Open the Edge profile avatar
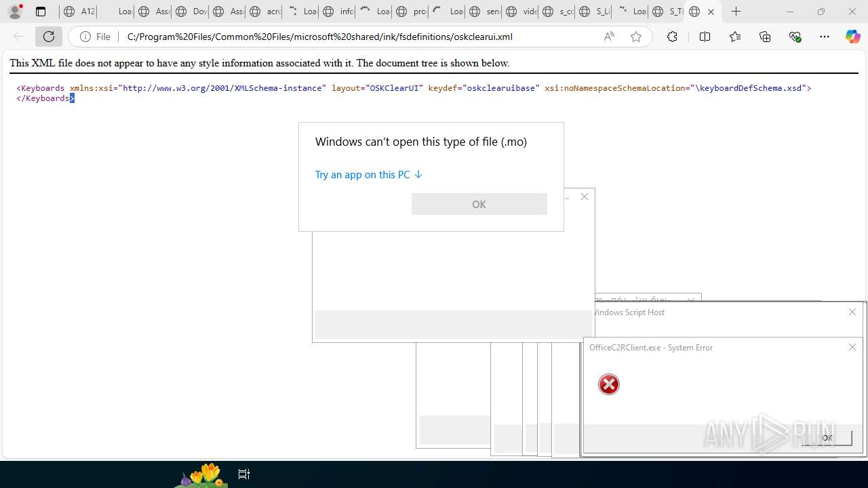Image resolution: width=868 pixels, height=488 pixels. (x=15, y=12)
